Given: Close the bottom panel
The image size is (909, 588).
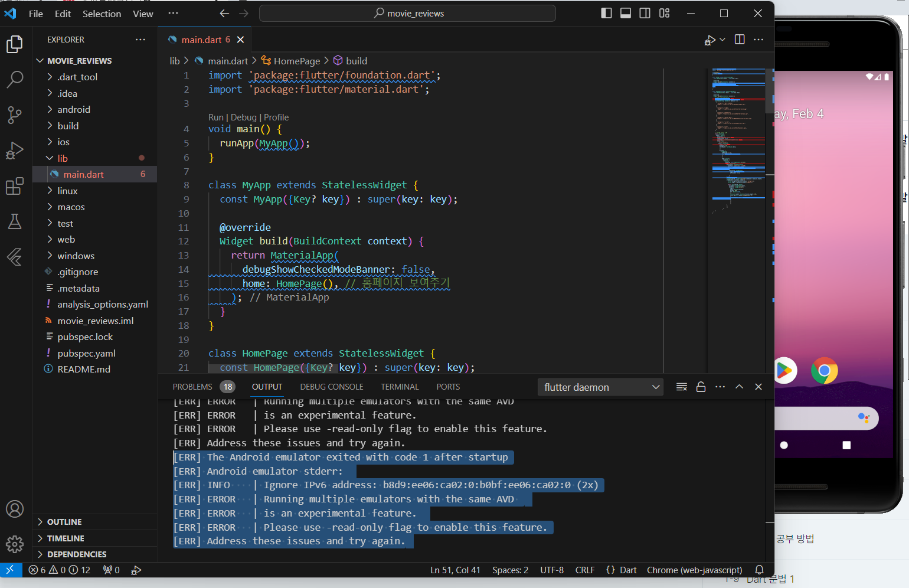Looking at the screenshot, I should click(758, 387).
